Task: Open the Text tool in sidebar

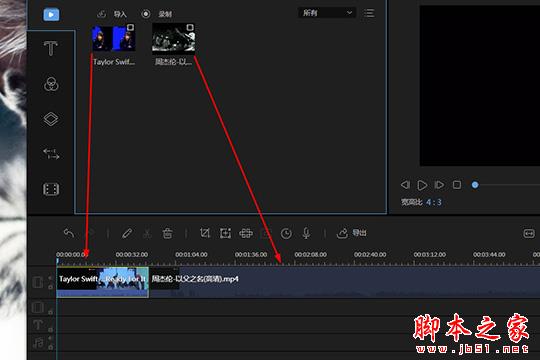Action: [51, 48]
